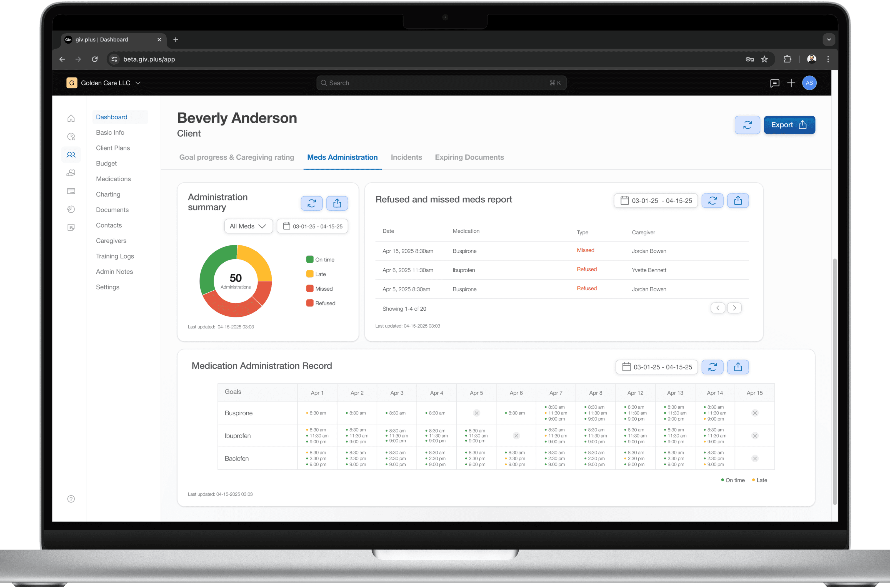Click the help question mark icon
Image resolution: width=890 pixels, height=588 pixels.
(x=71, y=499)
